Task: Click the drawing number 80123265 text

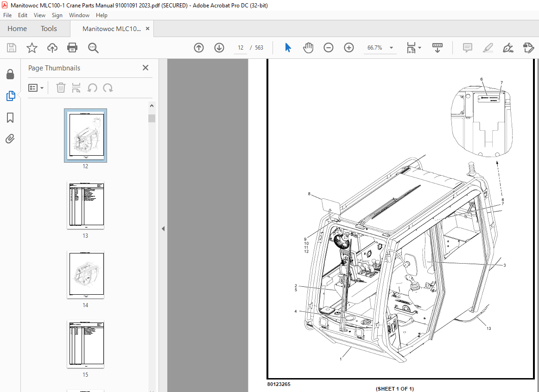Action: click(279, 384)
